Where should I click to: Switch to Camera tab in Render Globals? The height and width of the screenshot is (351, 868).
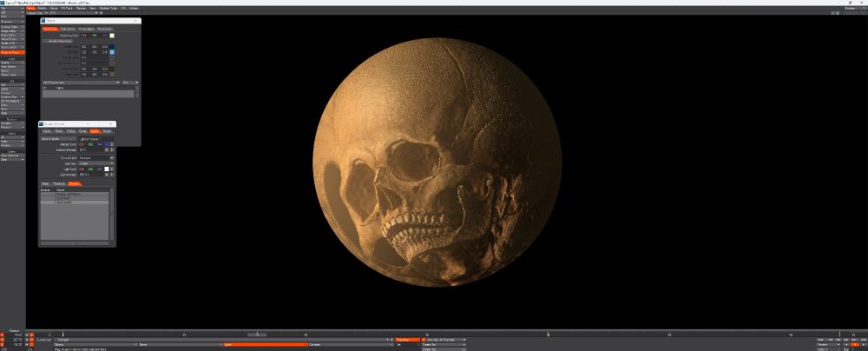(82, 131)
